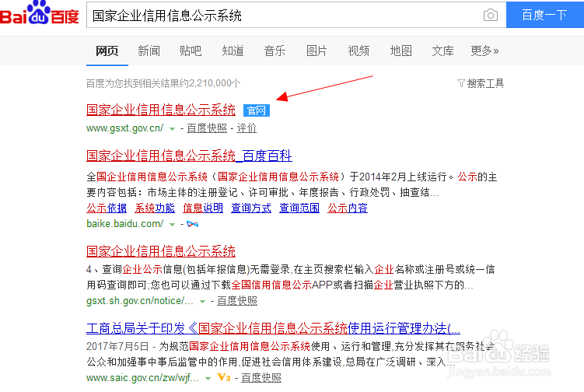Viewport: 584px width, 392px height.
Task: Open the 知道 tab
Action: (233, 51)
